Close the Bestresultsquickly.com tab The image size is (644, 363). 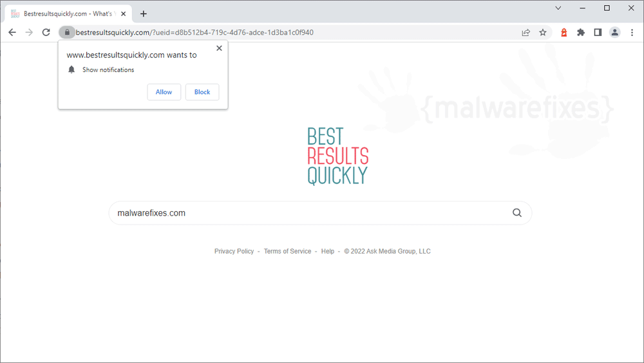click(x=123, y=14)
